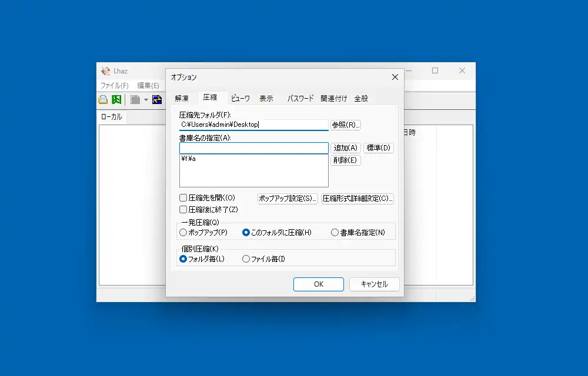Click the Lhaz app icon in title bar
This screenshot has height=376, width=588.
tap(105, 71)
